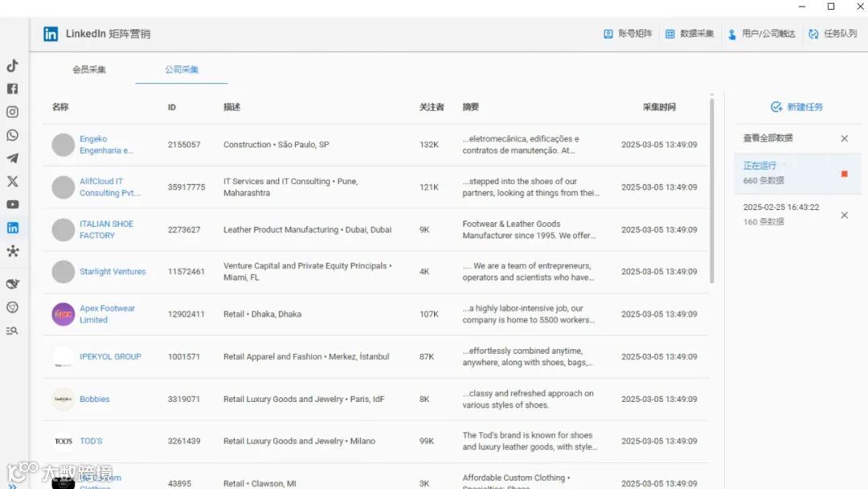Open IPEKYOL GROUP company link

click(110, 356)
